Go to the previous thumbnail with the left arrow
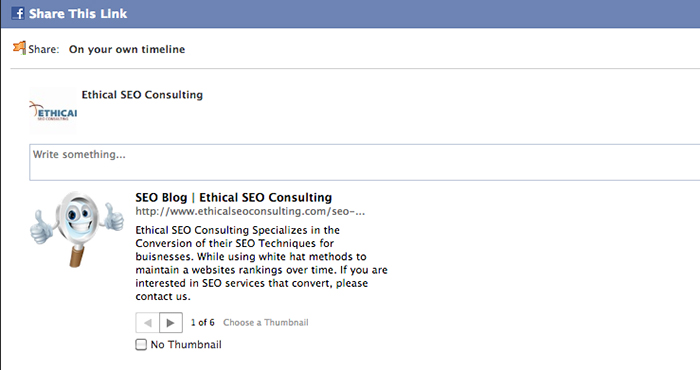The image size is (700, 370). pos(147,322)
